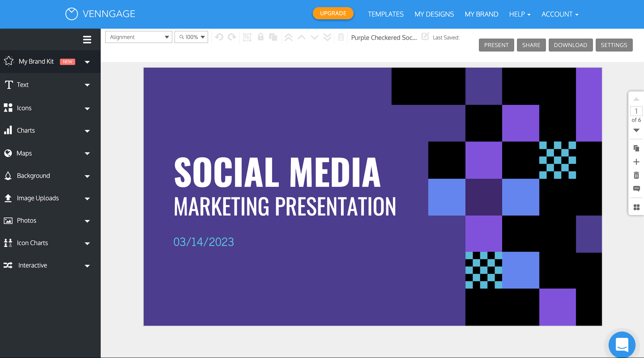Open the Alignment dropdown
The image size is (644, 358).
click(x=139, y=37)
